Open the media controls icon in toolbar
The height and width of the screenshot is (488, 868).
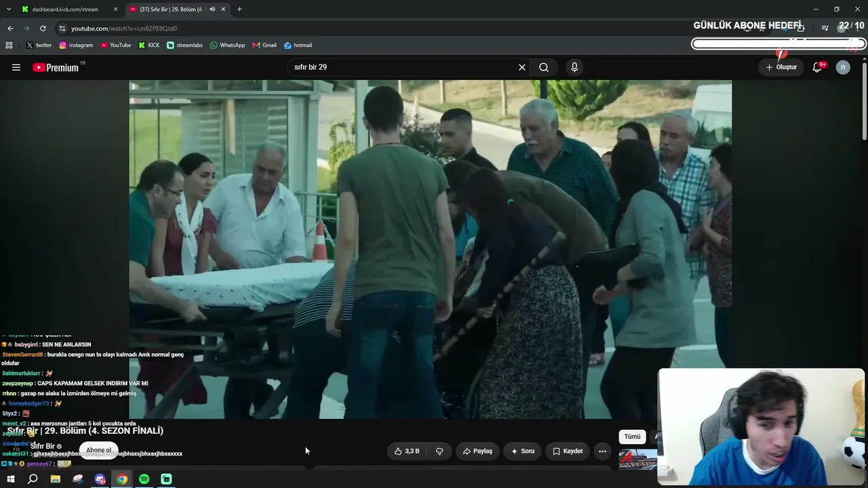coord(825,28)
